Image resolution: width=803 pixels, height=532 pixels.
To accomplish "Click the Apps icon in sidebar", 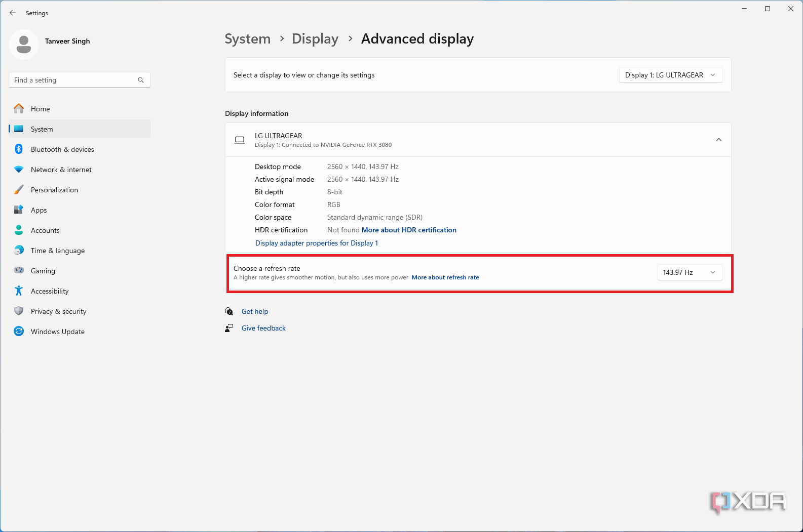I will coord(19,210).
